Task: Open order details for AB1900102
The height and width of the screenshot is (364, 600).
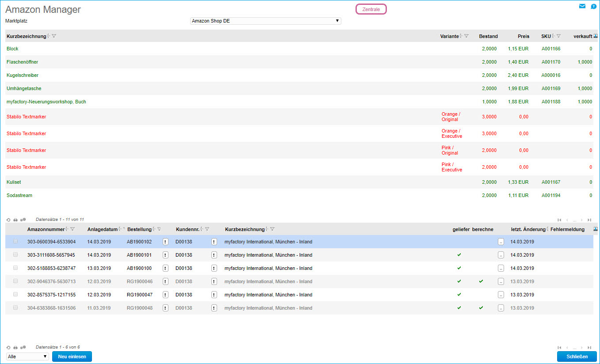Action: click(x=165, y=242)
